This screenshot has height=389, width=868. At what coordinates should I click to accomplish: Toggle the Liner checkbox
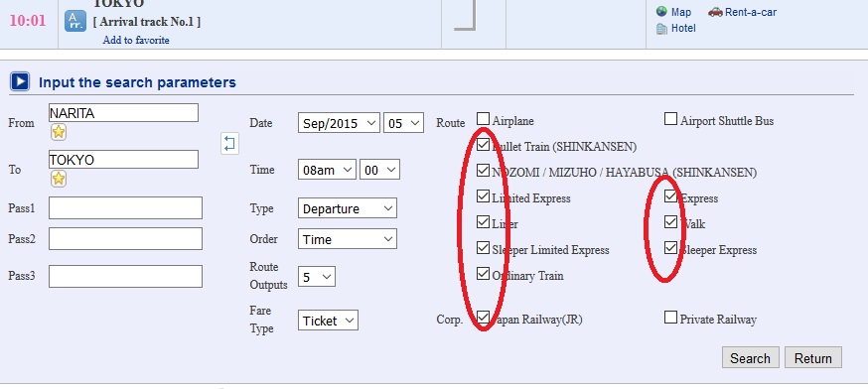484,222
